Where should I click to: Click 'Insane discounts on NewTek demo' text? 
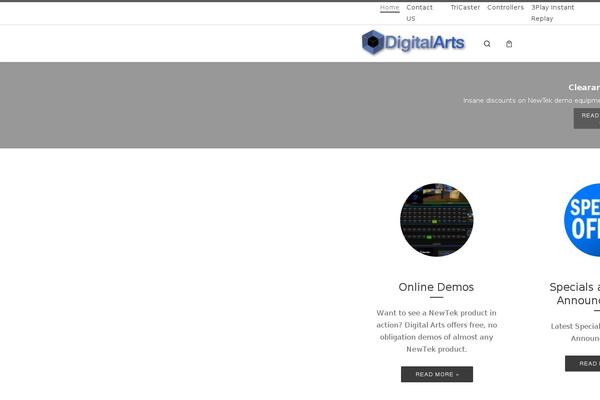[x=532, y=100]
